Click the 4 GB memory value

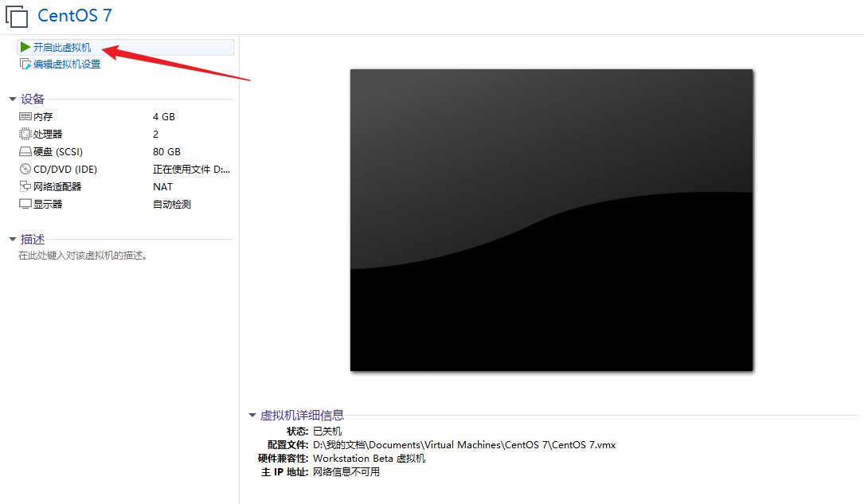(x=164, y=117)
